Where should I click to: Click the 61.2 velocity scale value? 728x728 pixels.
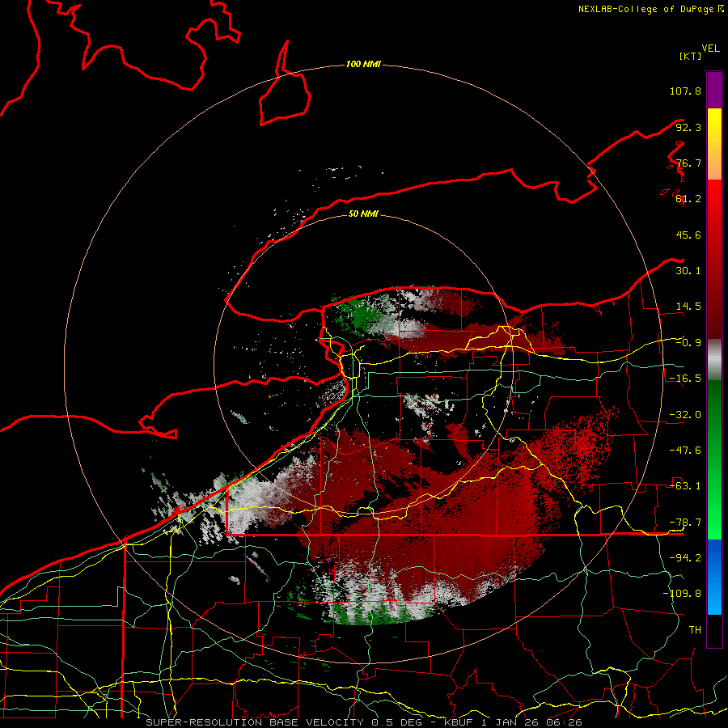(688, 199)
